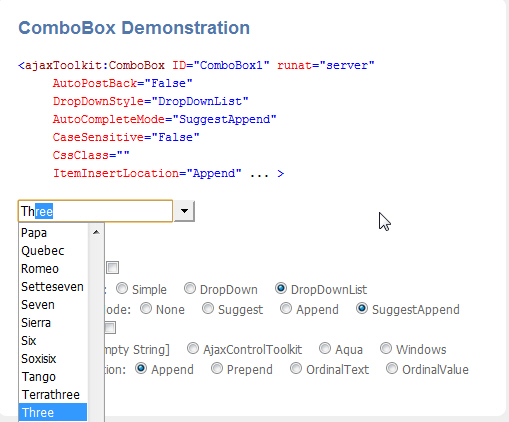Choose Seven in the list
The image size is (509, 422).
pyautogui.click(x=53, y=305)
